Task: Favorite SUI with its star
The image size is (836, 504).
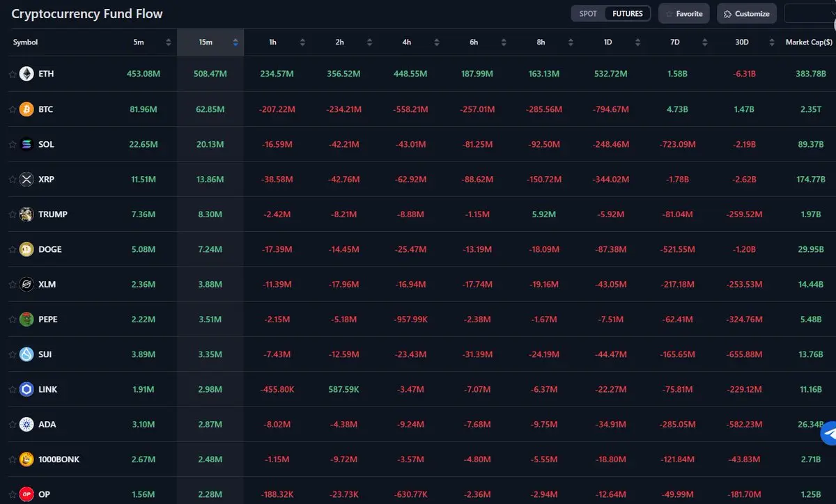Action: 12,354
